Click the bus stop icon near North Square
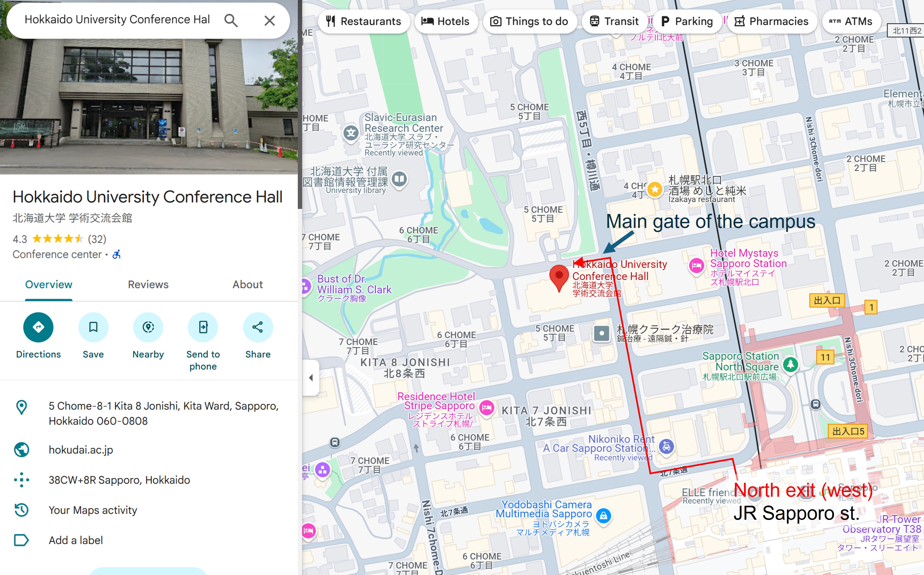This screenshot has width=924, height=575. [815, 404]
